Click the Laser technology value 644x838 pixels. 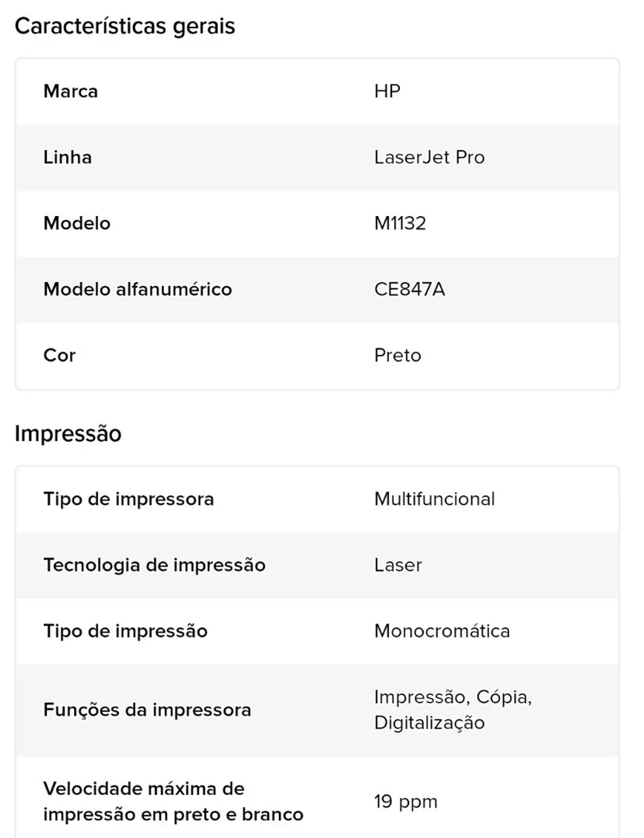click(x=398, y=566)
